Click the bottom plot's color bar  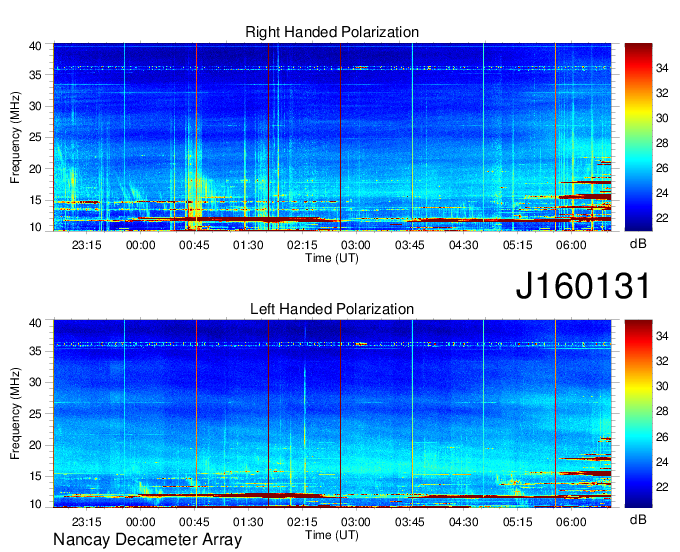[638, 414]
